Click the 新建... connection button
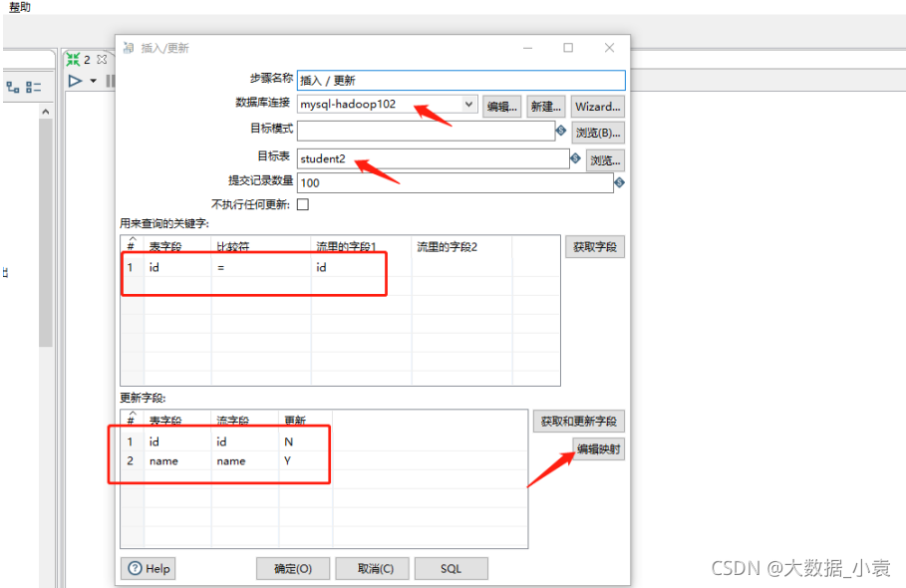The height and width of the screenshot is (588, 906). click(545, 107)
